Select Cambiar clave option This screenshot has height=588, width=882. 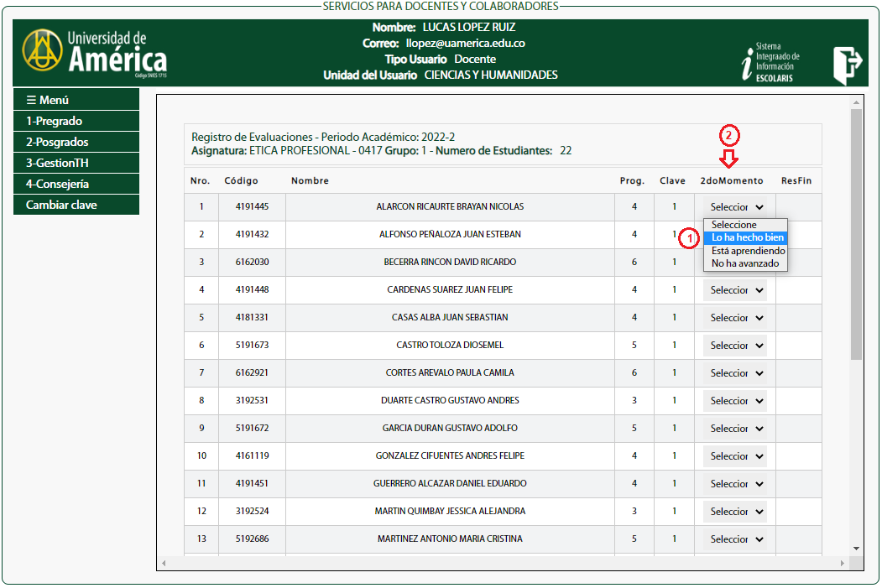tap(76, 205)
